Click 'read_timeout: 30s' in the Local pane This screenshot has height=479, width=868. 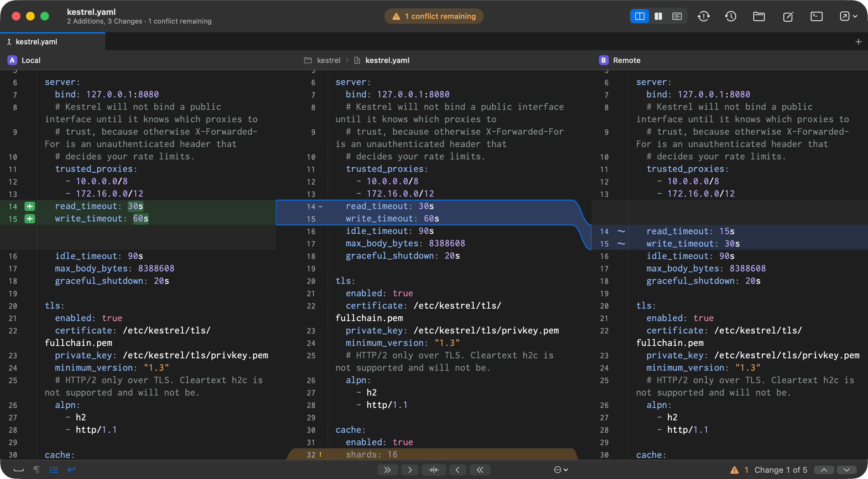click(x=99, y=206)
